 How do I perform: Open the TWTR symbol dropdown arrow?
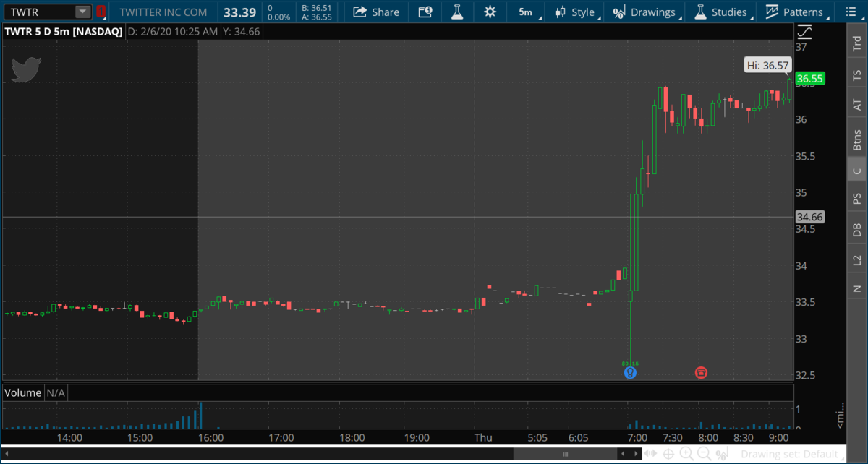(83, 12)
